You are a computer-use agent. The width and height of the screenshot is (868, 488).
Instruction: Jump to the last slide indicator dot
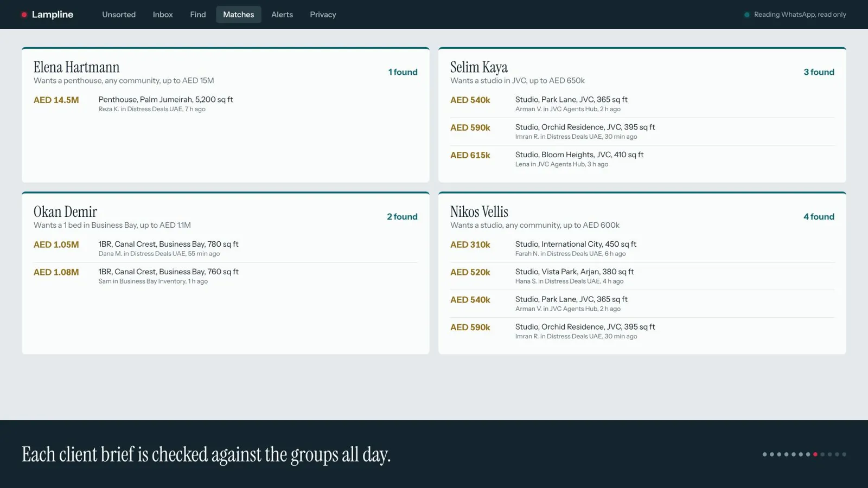click(844, 454)
